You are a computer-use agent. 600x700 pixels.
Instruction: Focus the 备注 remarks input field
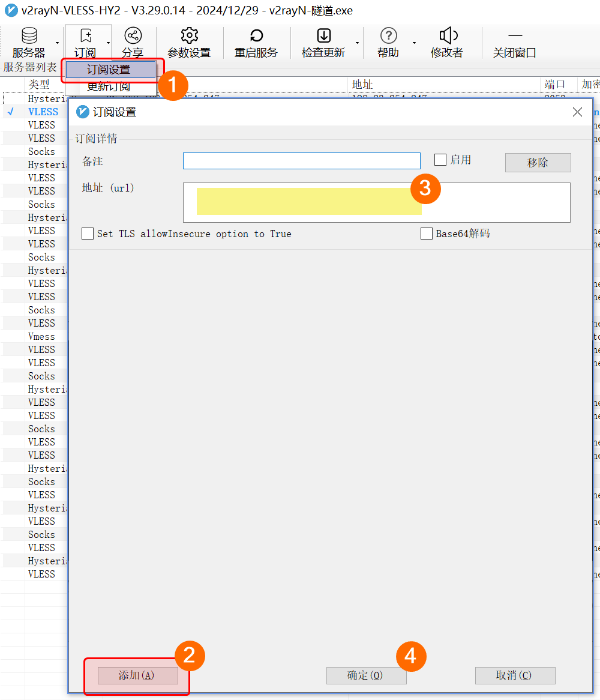click(x=302, y=161)
